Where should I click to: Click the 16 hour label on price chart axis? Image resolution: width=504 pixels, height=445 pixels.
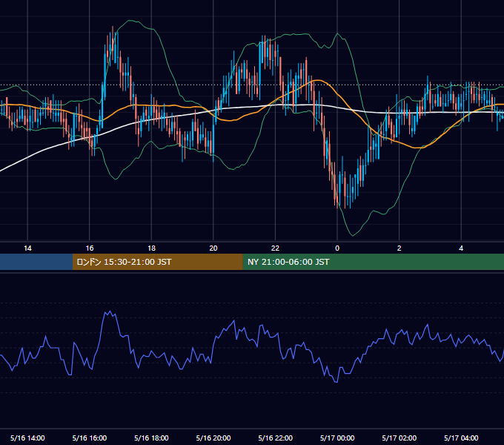point(90,248)
